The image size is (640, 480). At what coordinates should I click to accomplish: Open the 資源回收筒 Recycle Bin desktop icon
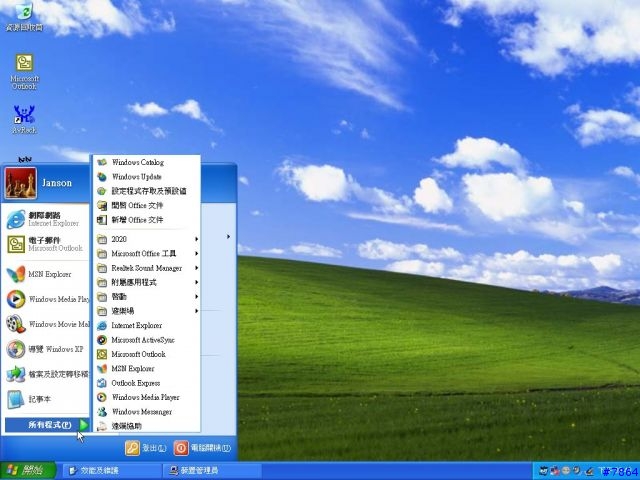click(x=24, y=16)
